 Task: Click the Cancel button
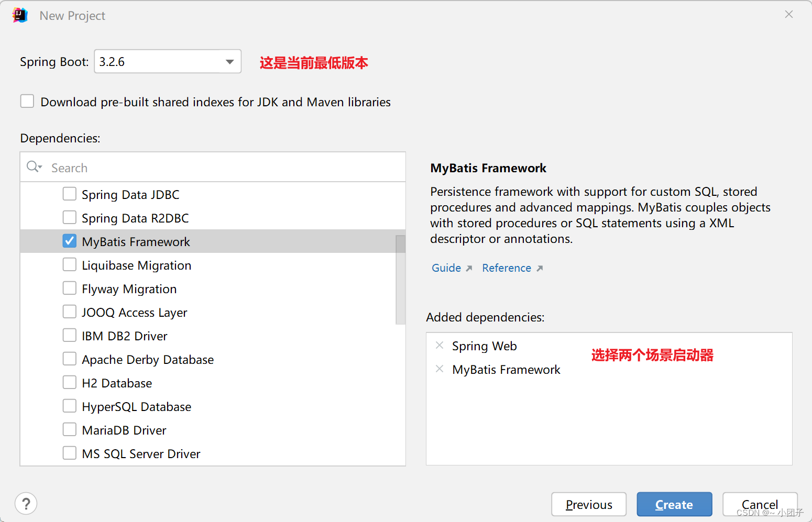click(x=760, y=505)
